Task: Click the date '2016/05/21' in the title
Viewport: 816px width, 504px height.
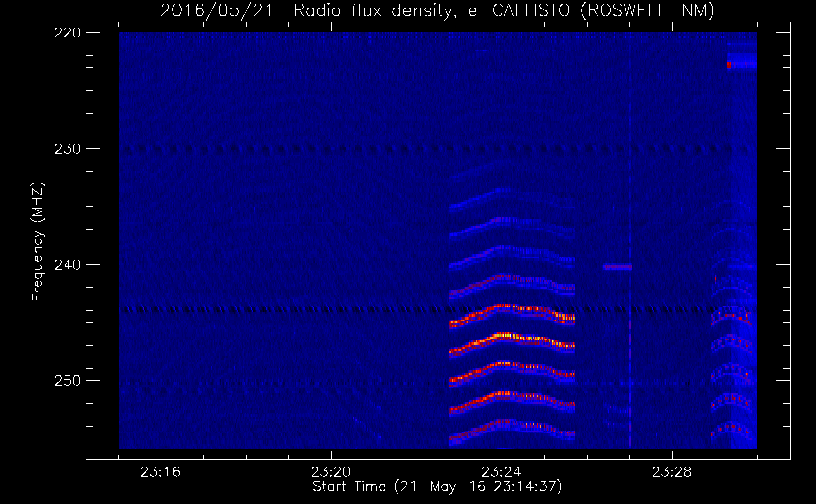Action: click(217, 10)
